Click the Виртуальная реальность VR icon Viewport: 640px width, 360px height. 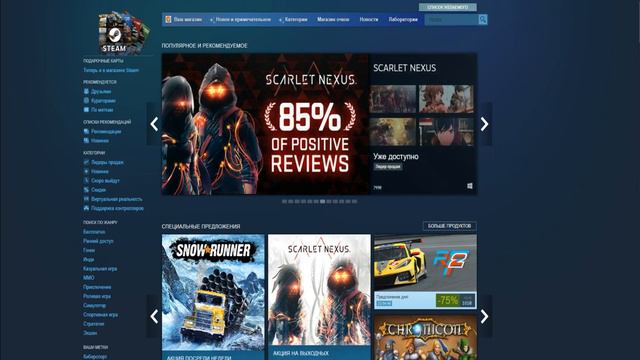coord(86,199)
